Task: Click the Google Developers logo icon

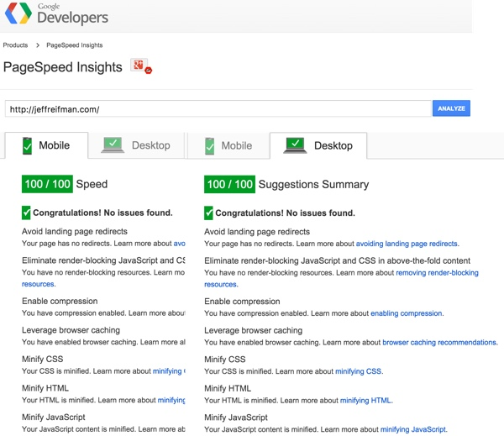Action: click(18, 13)
